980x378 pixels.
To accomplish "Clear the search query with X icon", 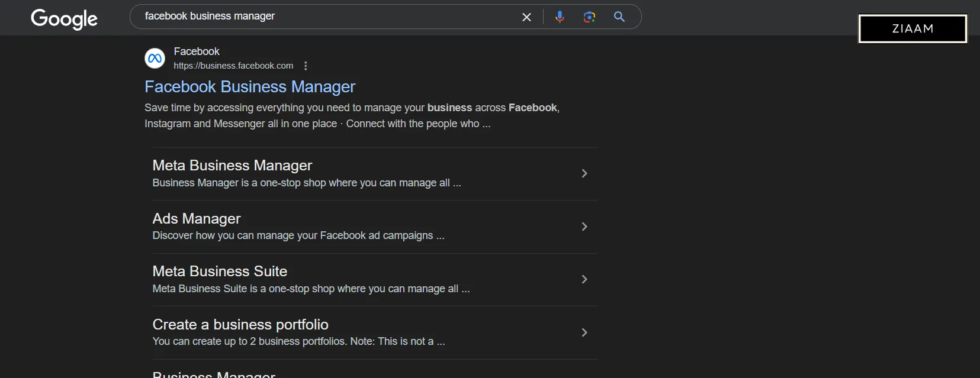I will (x=526, y=17).
